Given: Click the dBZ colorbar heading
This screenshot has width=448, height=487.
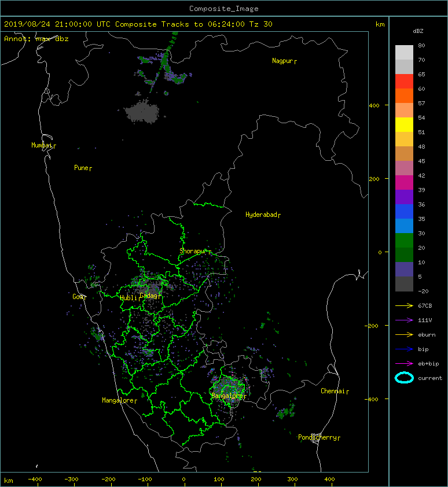Looking at the screenshot, I should (x=418, y=31).
